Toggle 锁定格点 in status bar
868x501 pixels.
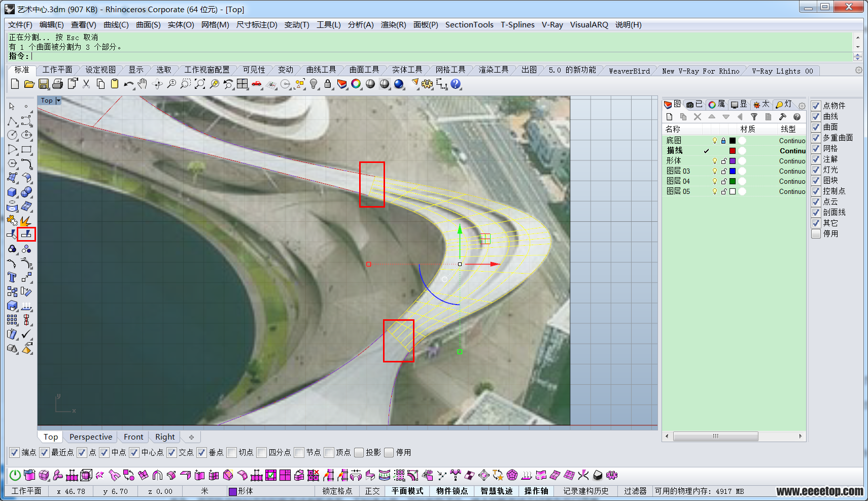(x=337, y=491)
